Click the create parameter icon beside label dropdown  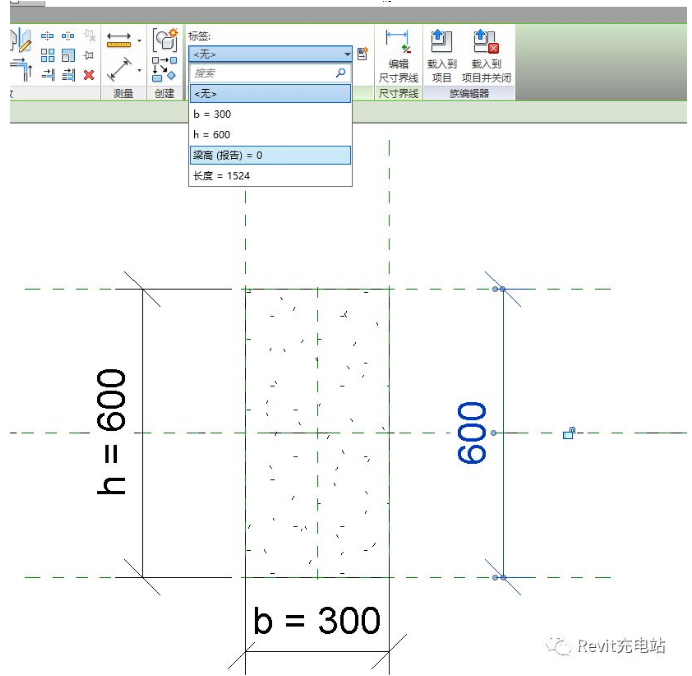(x=363, y=54)
